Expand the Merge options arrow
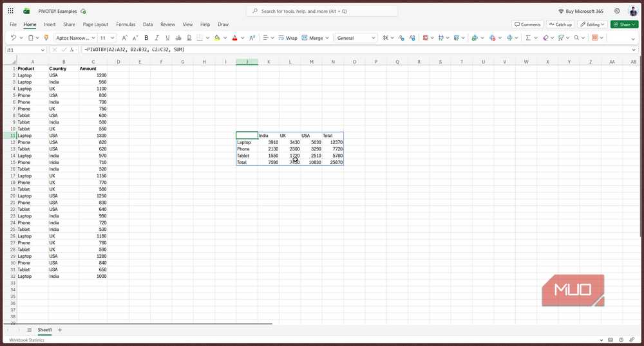The height and width of the screenshot is (346, 644). (327, 38)
